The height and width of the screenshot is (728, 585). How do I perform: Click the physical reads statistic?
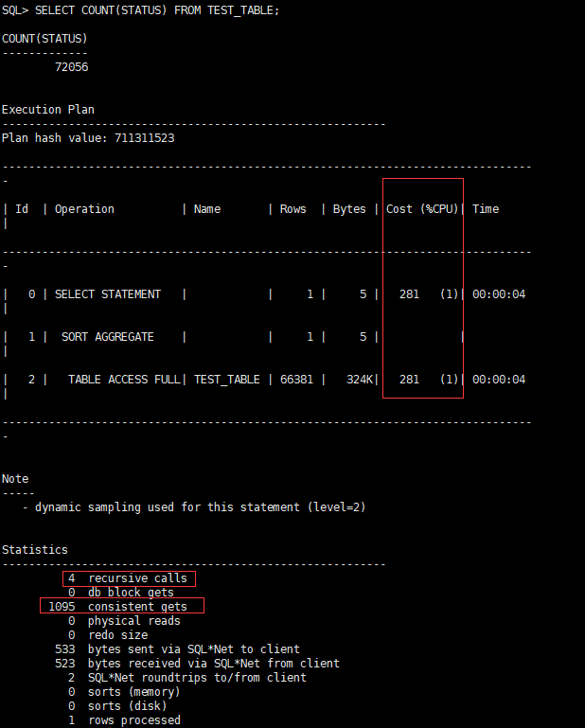pyautogui.click(x=124, y=621)
